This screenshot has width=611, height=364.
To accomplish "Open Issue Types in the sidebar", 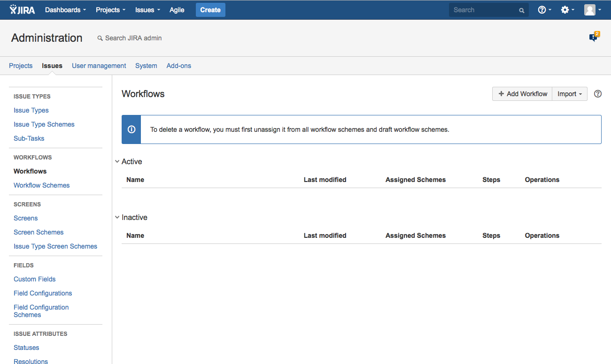I will tap(31, 110).
